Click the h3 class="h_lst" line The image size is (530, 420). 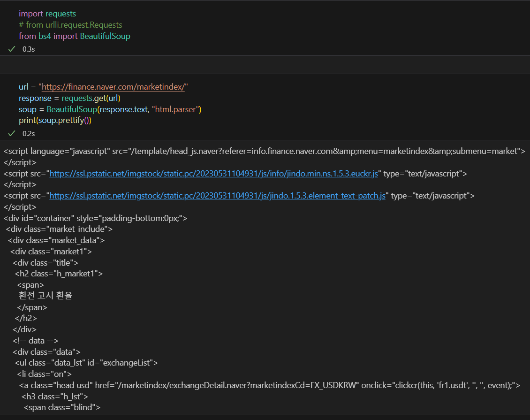coord(55,397)
